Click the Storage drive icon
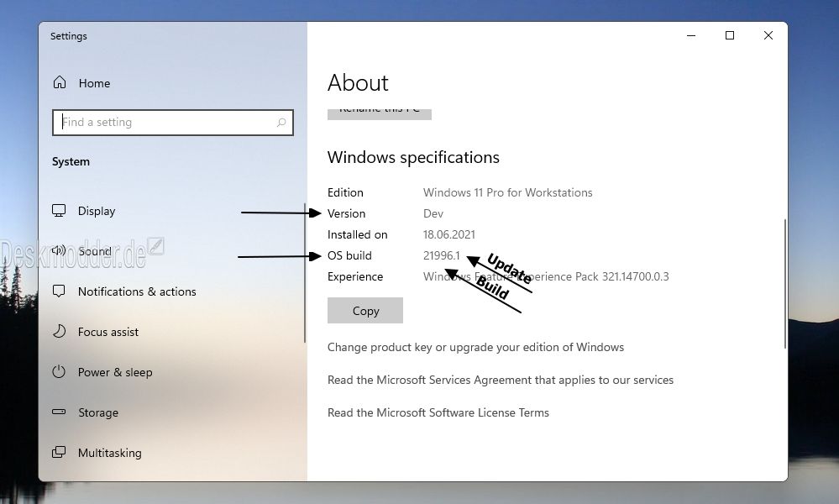 [x=59, y=412]
